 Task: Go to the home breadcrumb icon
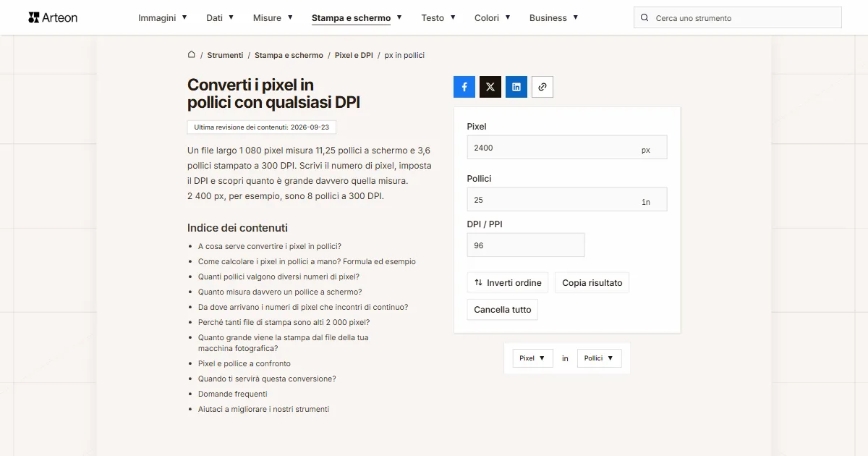pos(192,55)
